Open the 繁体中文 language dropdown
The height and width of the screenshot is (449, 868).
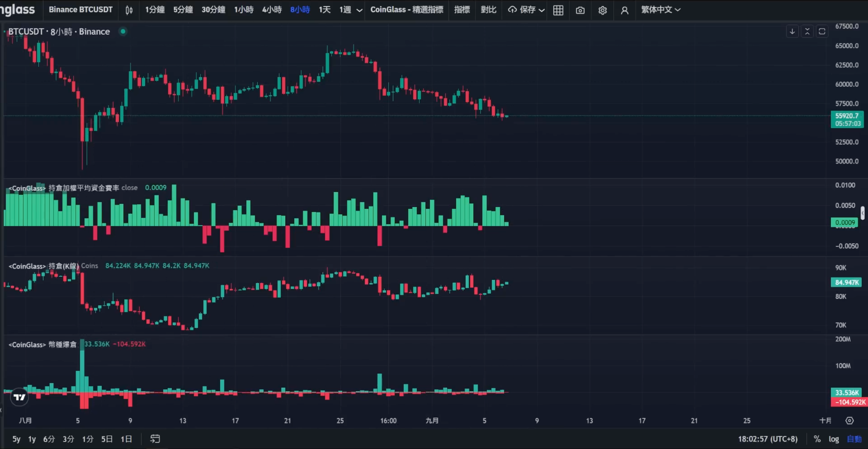click(x=661, y=10)
